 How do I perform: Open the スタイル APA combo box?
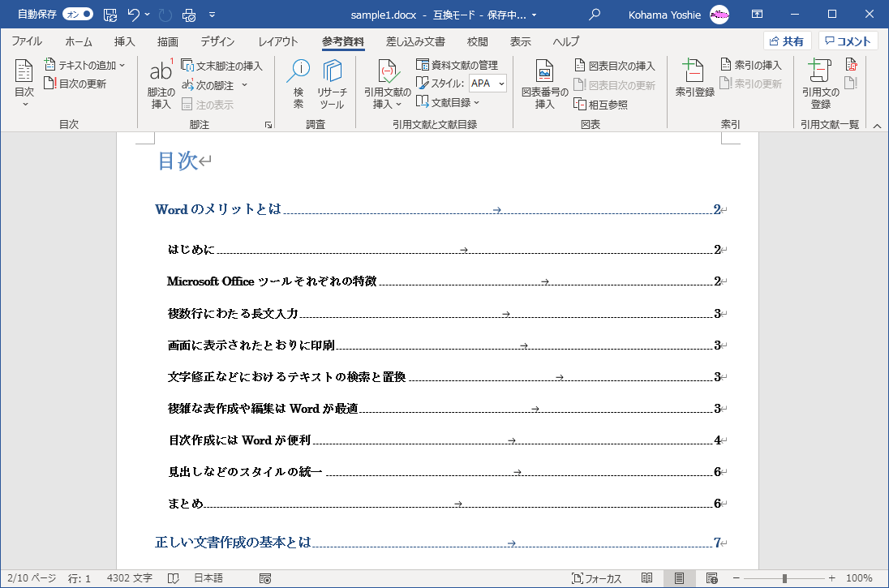(x=487, y=84)
